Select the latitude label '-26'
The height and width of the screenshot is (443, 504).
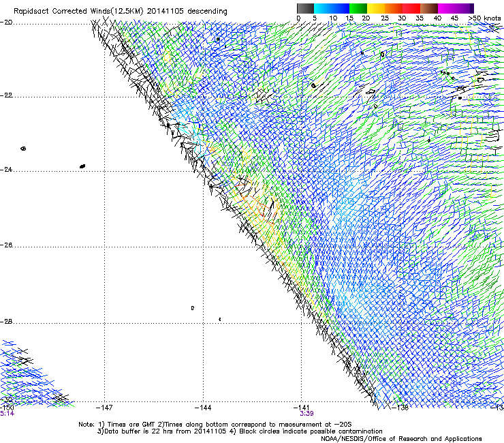click(6, 245)
